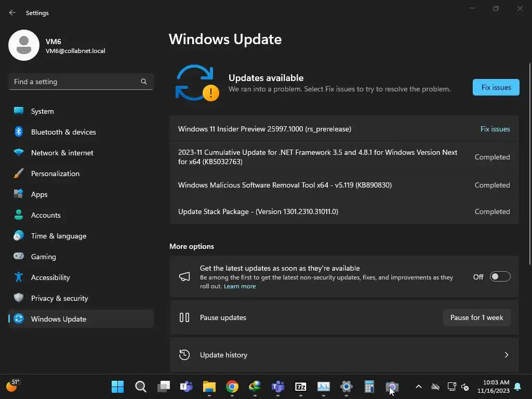Click the large update status warning icon

pyautogui.click(x=197, y=83)
